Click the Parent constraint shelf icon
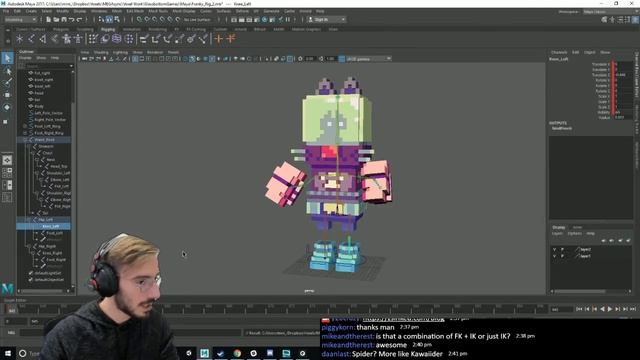Image resolution: width=640 pixels, height=360 pixels. [144, 39]
